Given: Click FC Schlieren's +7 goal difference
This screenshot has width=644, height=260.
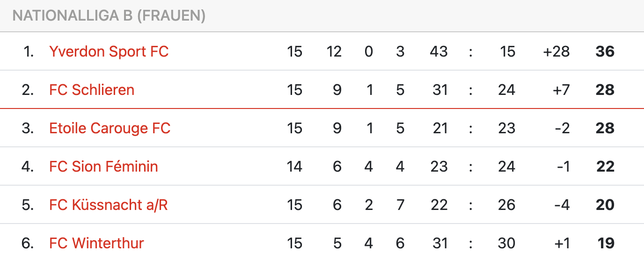Looking at the screenshot, I should pyautogui.click(x=560, y=90).
